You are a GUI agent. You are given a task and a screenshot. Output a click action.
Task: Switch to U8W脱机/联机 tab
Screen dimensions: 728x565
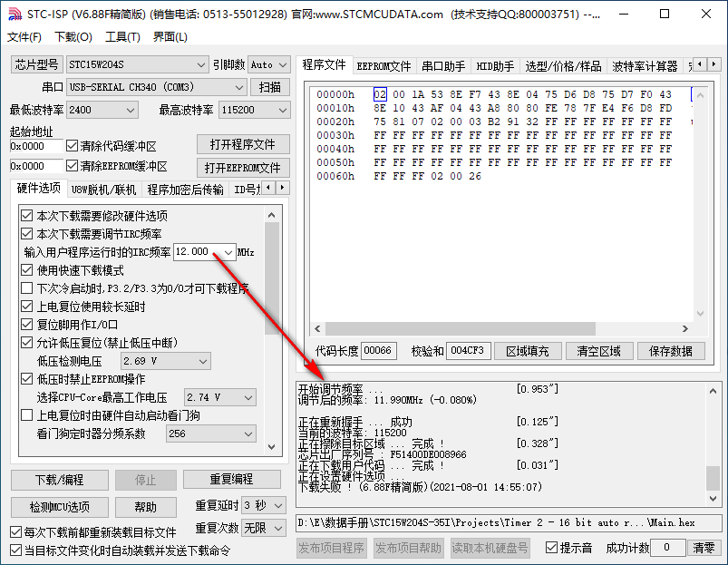103,190
